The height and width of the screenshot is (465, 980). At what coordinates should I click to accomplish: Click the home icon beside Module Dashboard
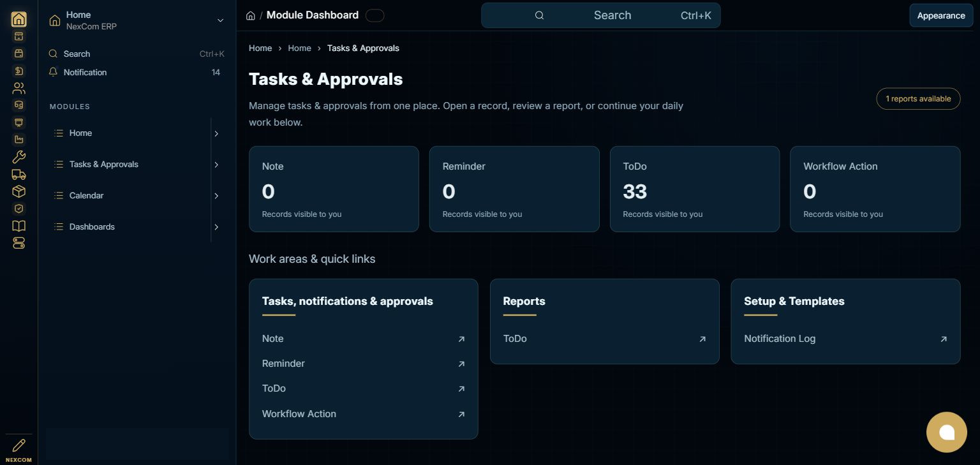tap(251, 15)
